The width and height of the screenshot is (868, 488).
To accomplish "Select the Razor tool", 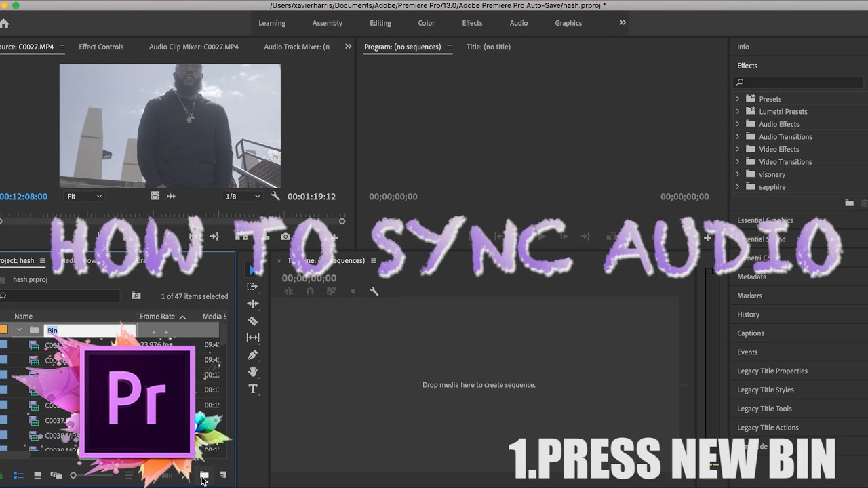I will click(x=253, y=321).
